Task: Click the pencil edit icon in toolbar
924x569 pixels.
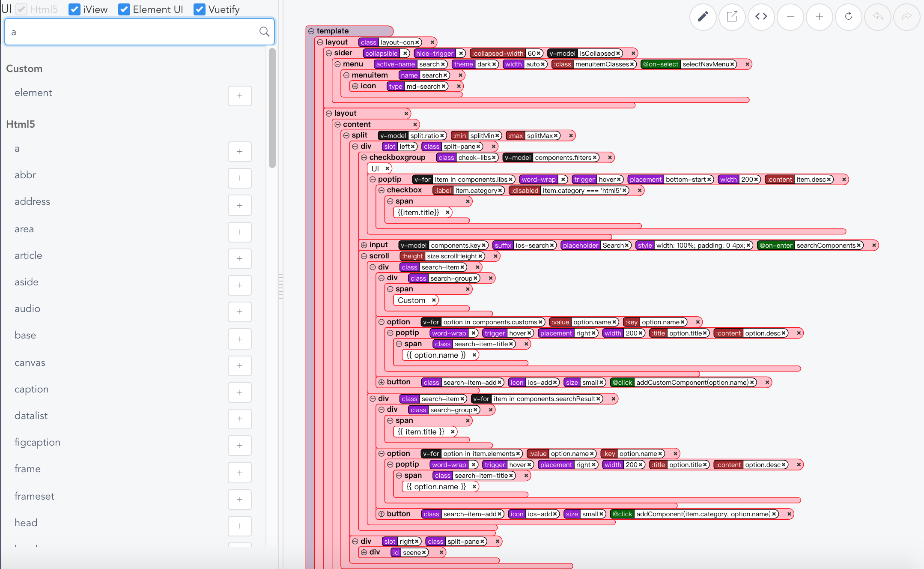Action: click(x=703, y=17)
